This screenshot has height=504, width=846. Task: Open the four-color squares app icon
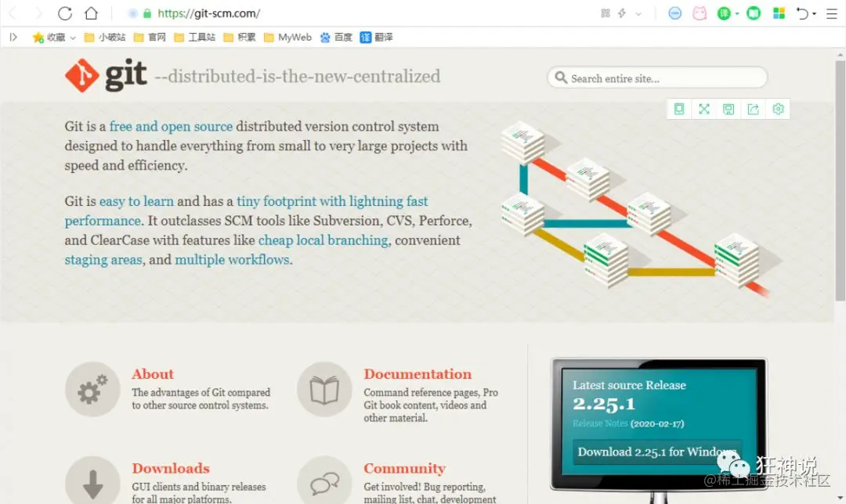(x=779, y=13)
